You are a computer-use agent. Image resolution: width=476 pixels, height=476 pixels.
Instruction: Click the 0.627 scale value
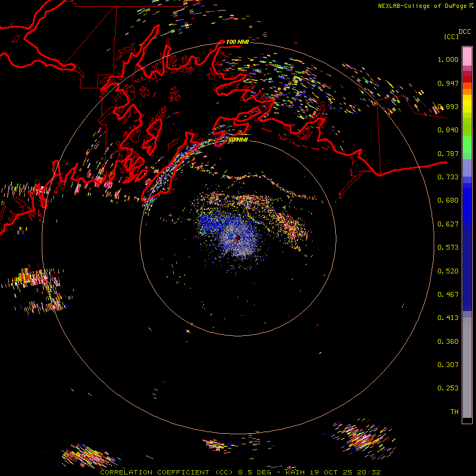click(448, 224)
